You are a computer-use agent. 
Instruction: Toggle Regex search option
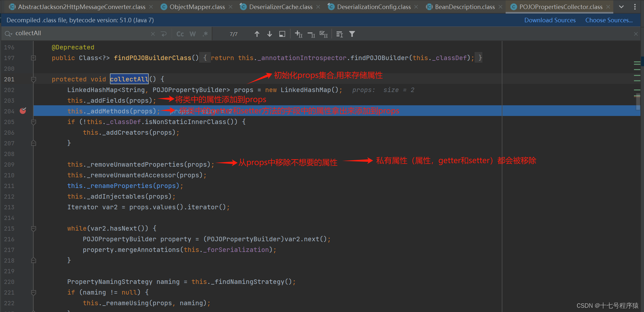pyautogui.click(x=205, y=34)
